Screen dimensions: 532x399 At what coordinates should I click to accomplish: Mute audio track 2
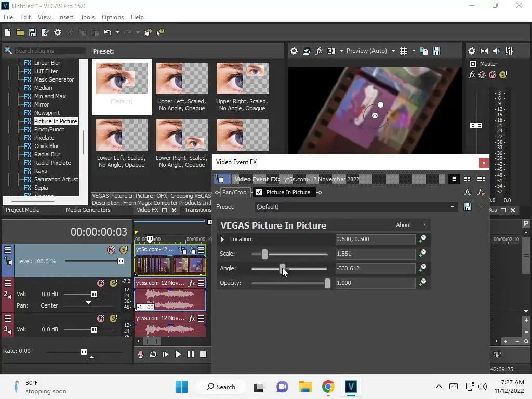pos(101,283)
